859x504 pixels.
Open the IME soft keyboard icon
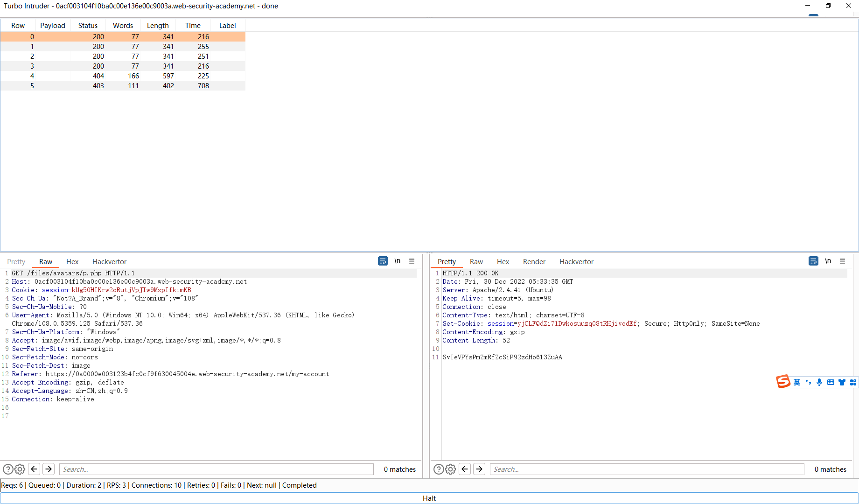831,382
